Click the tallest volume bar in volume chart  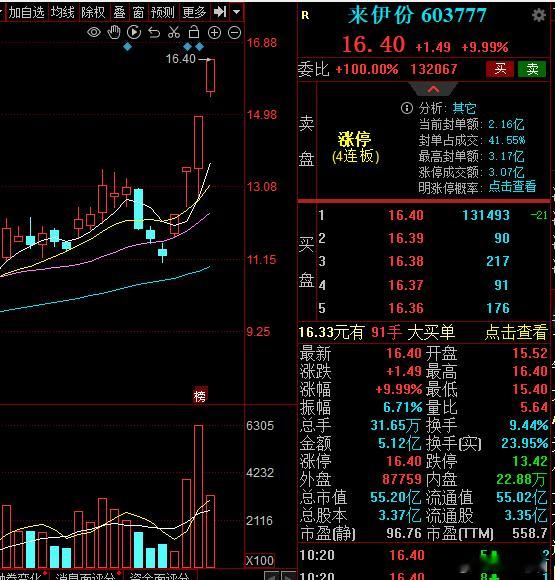198,496
